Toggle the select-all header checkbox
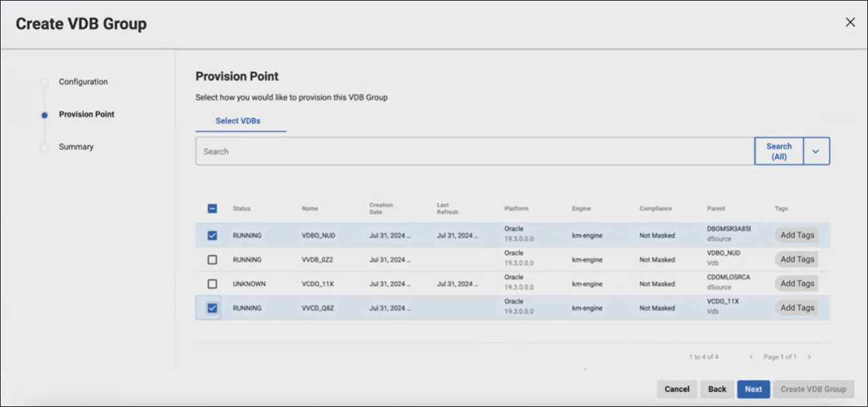The width and height of the screenshot is (868, 407). (x=212, y=209)
